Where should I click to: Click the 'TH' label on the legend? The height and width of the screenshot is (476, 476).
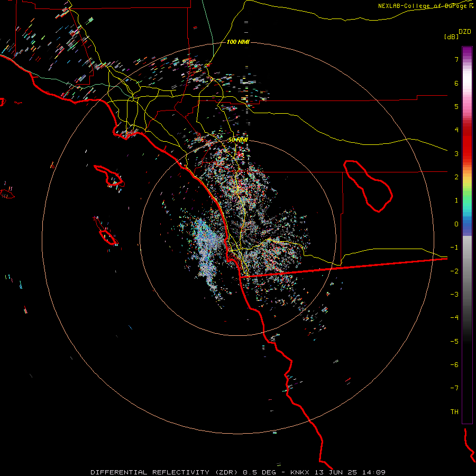coord(454,411)
